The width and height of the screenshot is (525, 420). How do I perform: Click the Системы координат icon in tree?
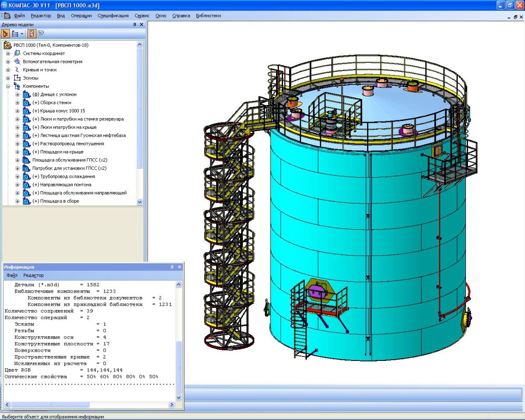(17, 53)
